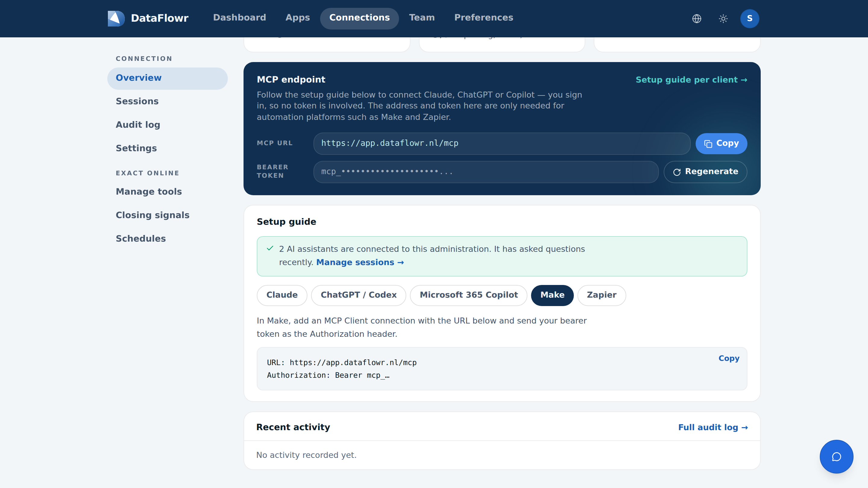Image resolution: width=868 pixels, height=488 pixels.
Task: Select Overview in the sidebar
Action: 168,78
